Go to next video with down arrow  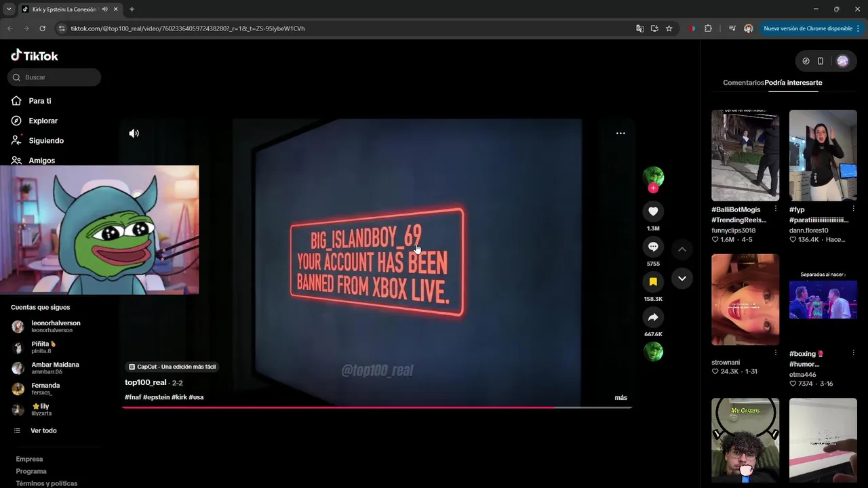tap(682, 279)
